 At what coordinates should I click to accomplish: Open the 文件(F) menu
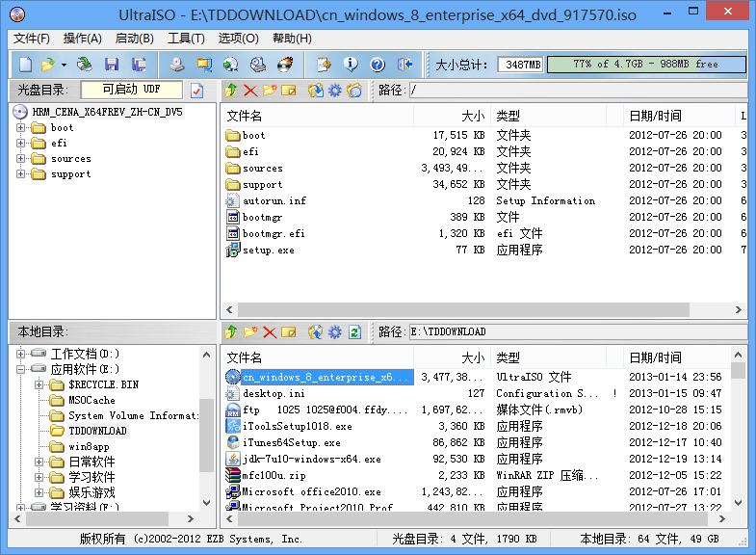point(32,39)
